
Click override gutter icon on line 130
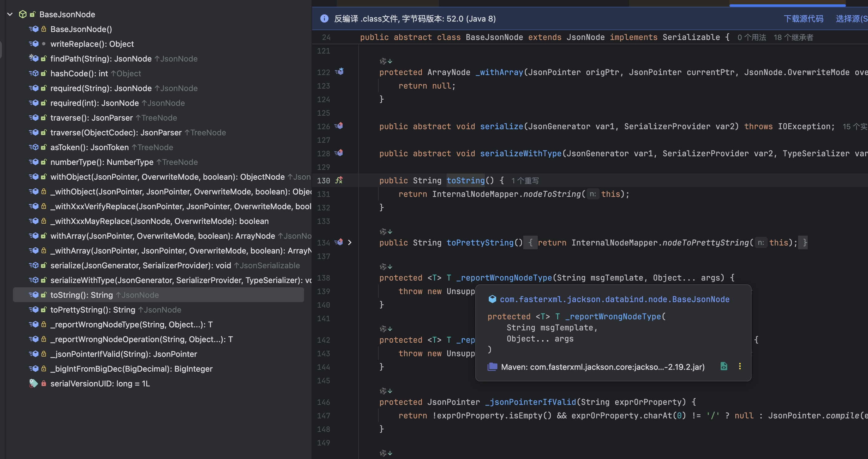coord(339,180)
